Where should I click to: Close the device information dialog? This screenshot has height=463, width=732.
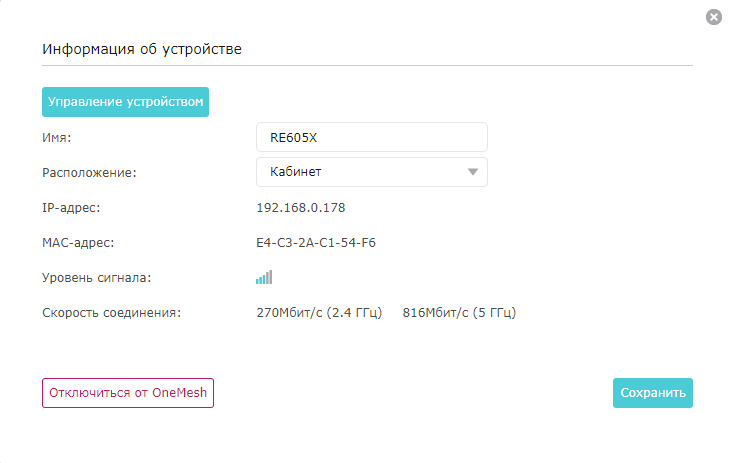click(x=713, y=17)
